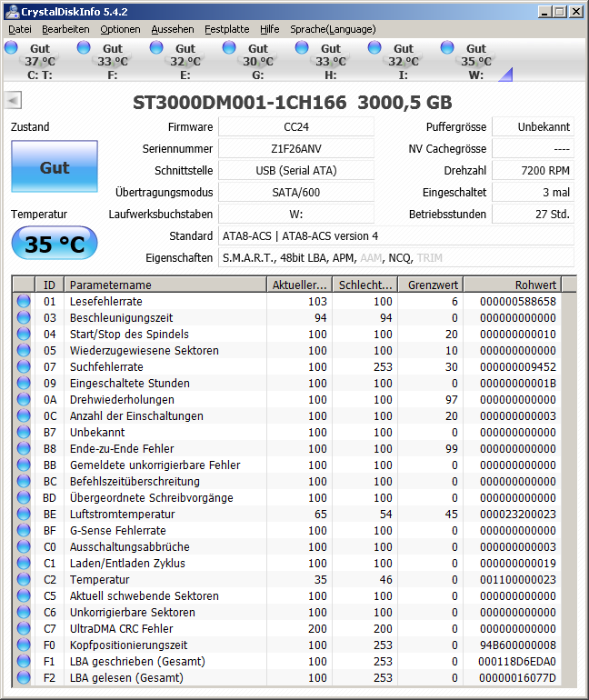589x700 pixels.
Task: Click the Standard field ATA8-ACS text
Action: click(x=396, y=236)
